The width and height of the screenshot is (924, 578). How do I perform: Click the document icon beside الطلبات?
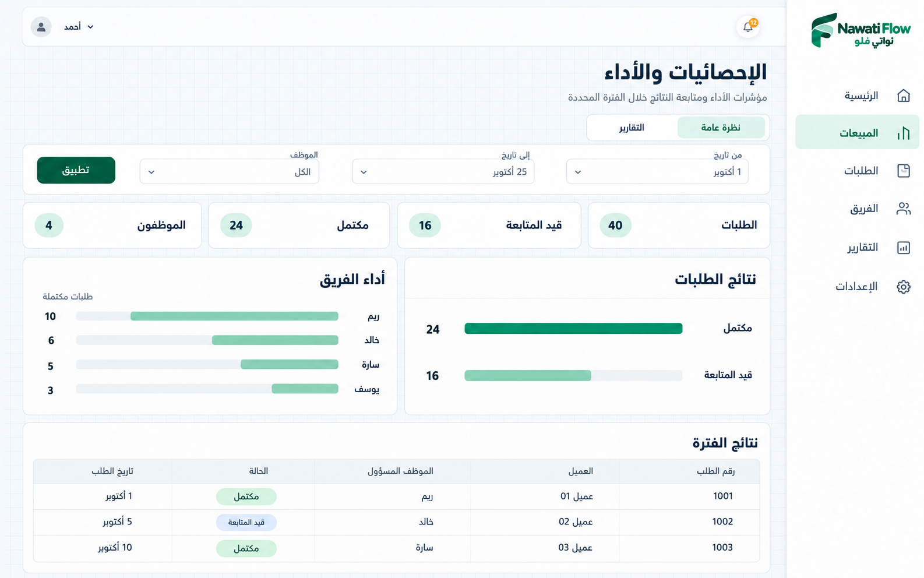click(904, 171)
